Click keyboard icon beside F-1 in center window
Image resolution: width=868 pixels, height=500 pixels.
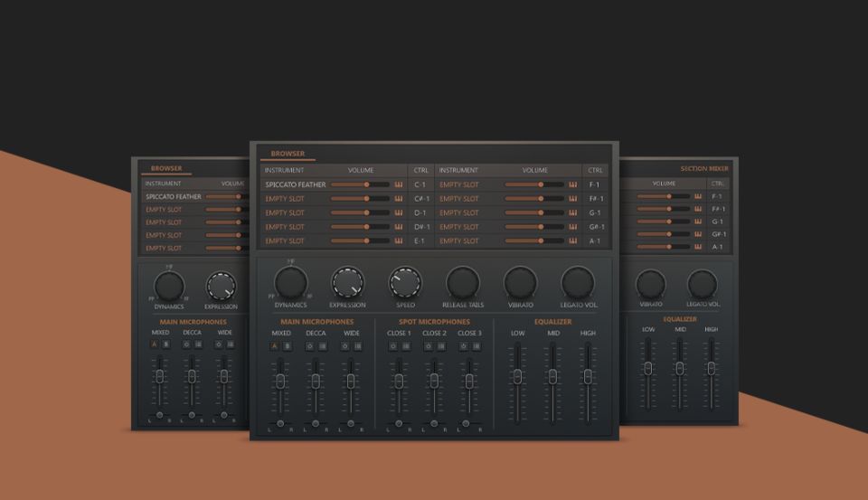coord(573,184)
